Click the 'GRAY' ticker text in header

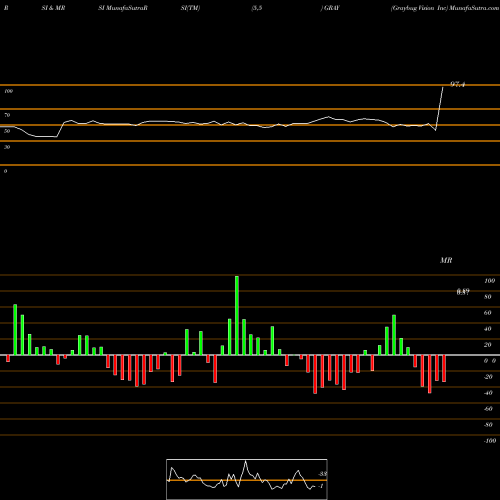coord(332,8)
